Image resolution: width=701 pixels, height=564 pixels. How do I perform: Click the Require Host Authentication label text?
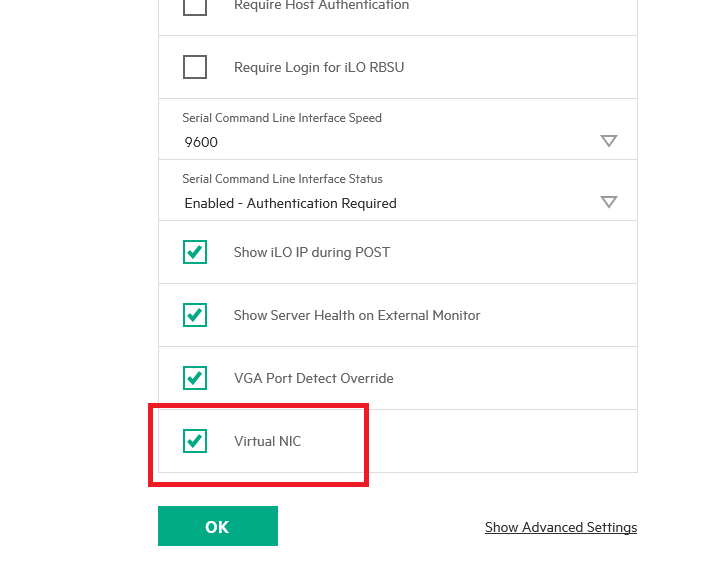coord(321,6)
